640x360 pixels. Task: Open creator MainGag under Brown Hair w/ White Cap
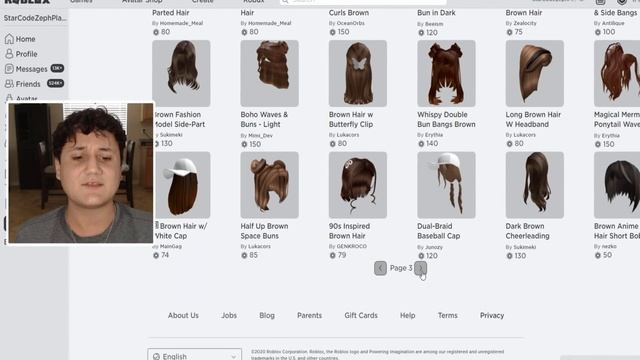point(171,247)
